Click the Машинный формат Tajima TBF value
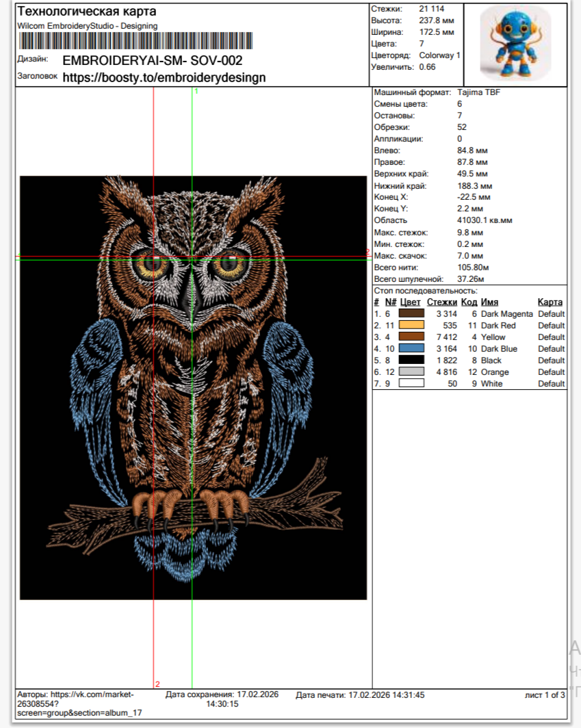The image size is (581, 728). point(479,92)
